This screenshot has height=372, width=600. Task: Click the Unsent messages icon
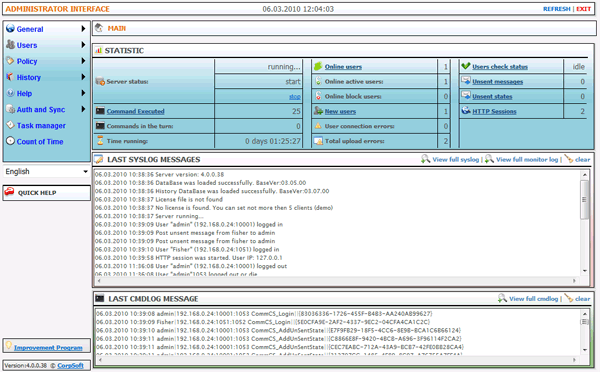466,81
